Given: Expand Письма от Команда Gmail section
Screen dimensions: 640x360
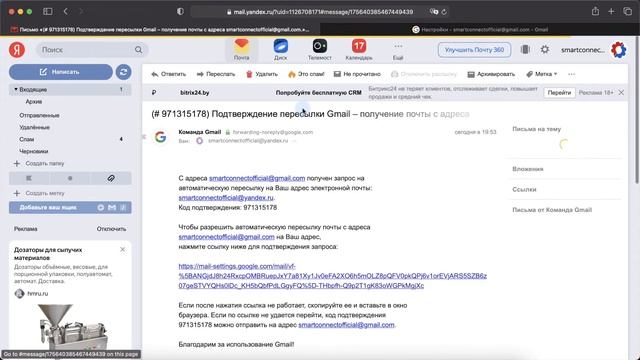Looking at the screenshot, I should pyautogui.click(x=552, y=210).
